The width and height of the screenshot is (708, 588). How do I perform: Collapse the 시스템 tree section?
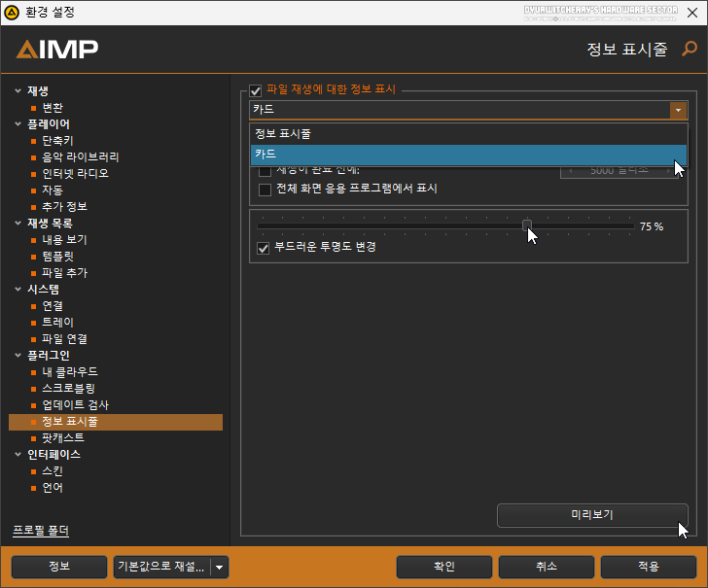18,289
